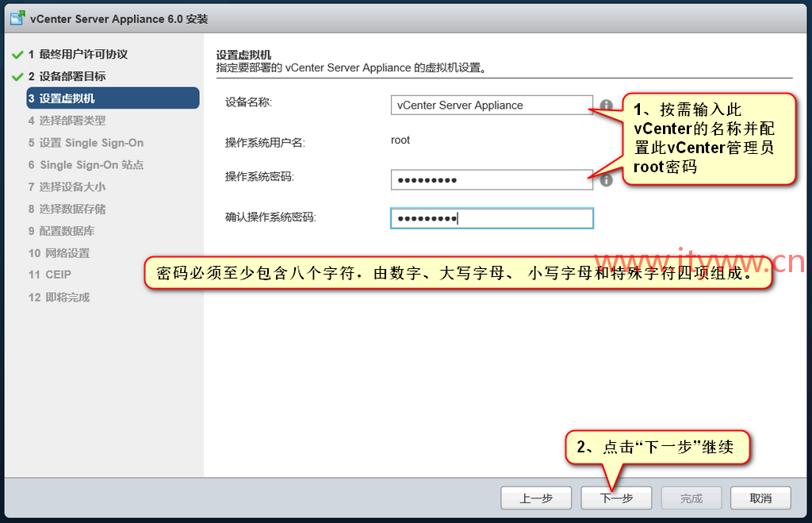Click into the 操作系统密码 password field
The width and height of the screenshot is (812, 523).
point(492,180)
